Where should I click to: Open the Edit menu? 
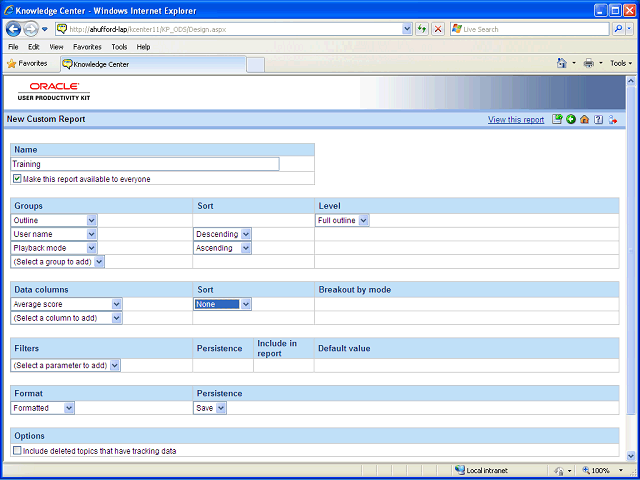(x=33, y=47)
